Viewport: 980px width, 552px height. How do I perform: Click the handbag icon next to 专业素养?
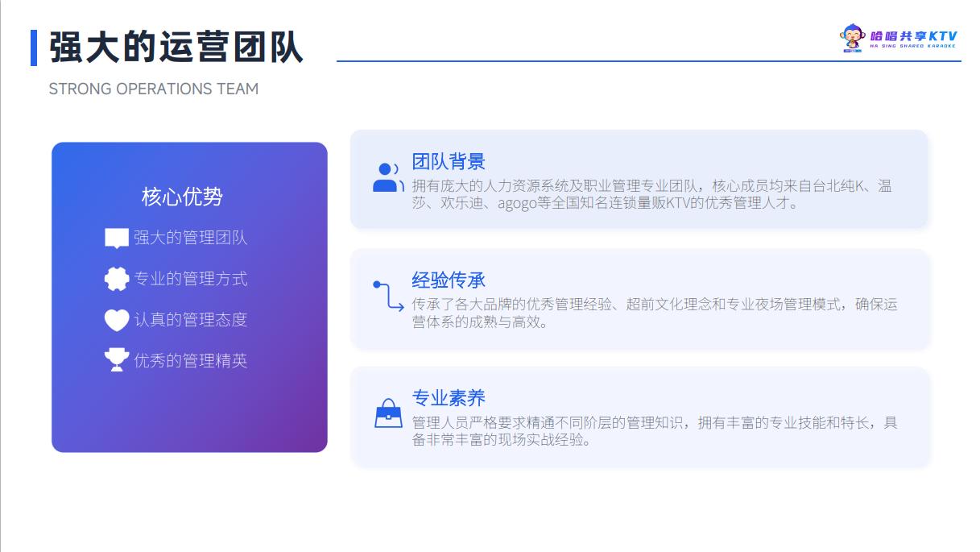coord(388,413)
